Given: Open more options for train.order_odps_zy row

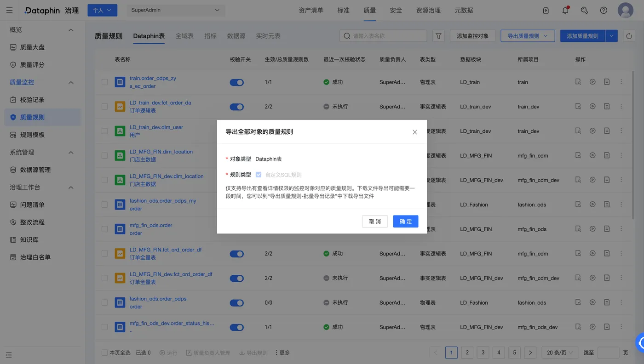Looking at the screenshot, I should click(621, 82).
